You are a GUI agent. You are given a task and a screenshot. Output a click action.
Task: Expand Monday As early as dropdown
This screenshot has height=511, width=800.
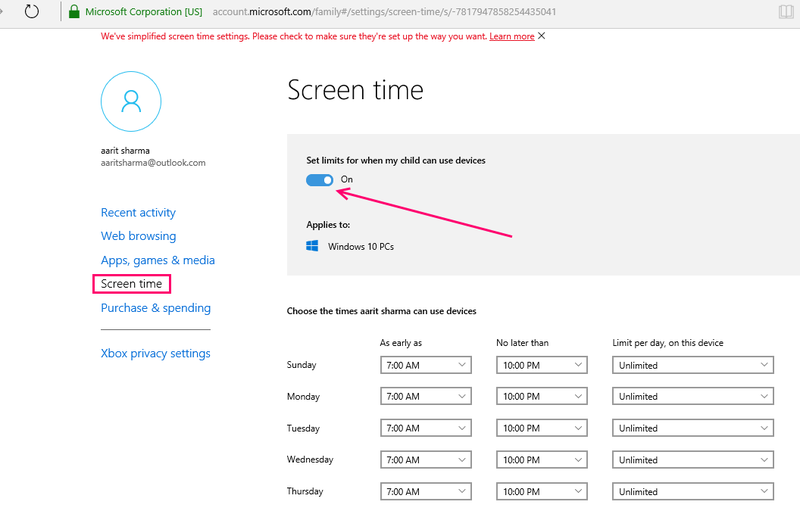click(x=426, y=396)
